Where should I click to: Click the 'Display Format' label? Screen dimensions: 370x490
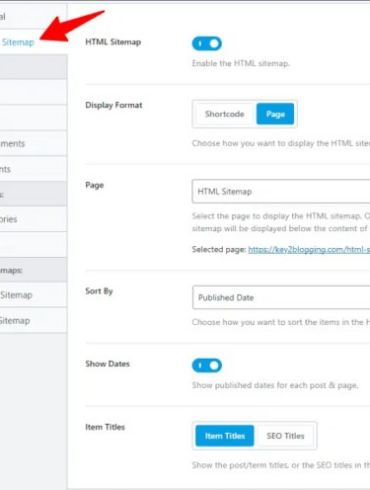114,105
